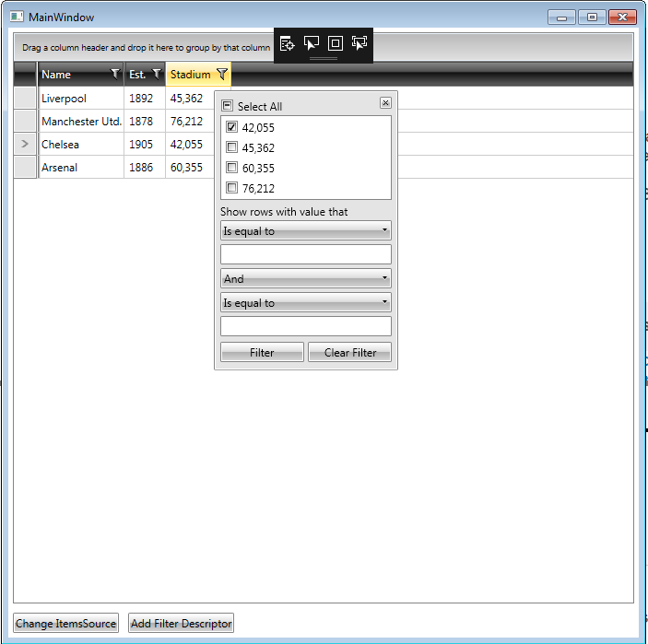Click the 1878 established year cell
Screen dimensions: 648x644
click(145, 122)
